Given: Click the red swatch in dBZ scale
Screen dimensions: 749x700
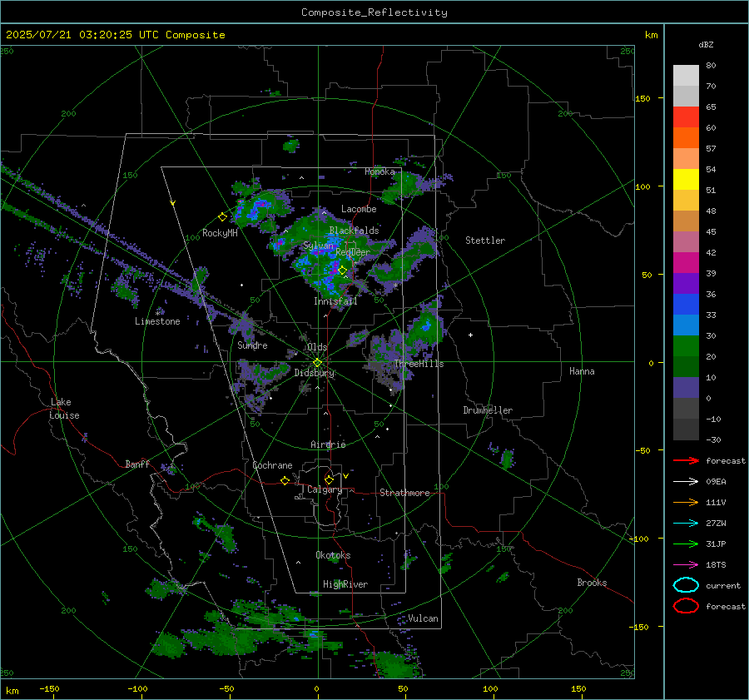Looking at the screenshot, I should (686, 117).
